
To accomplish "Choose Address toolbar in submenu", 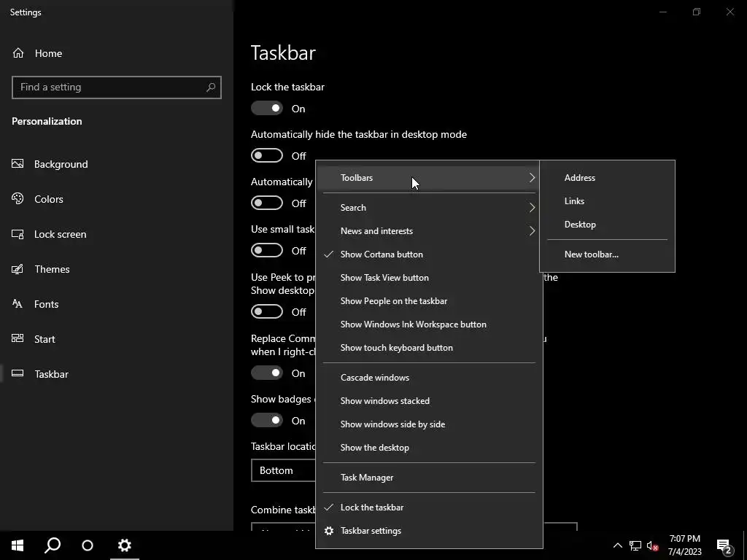I will [x=607, y=178].
